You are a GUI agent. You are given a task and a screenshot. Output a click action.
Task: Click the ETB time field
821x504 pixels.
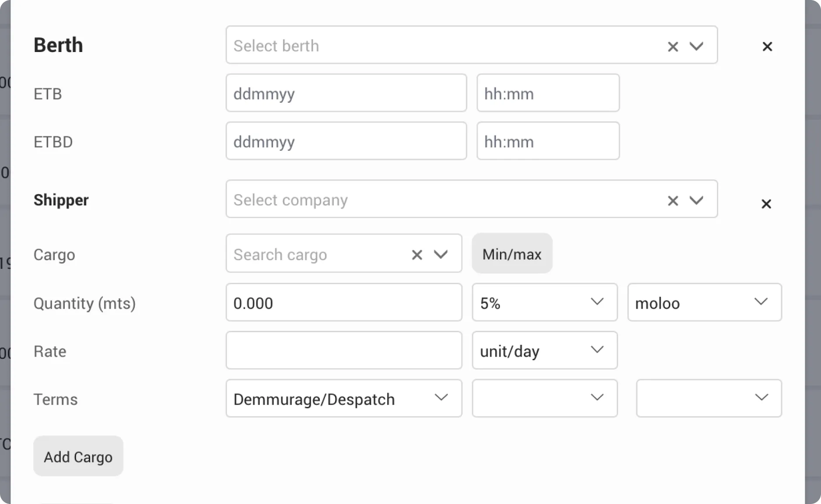pos(548,93)
